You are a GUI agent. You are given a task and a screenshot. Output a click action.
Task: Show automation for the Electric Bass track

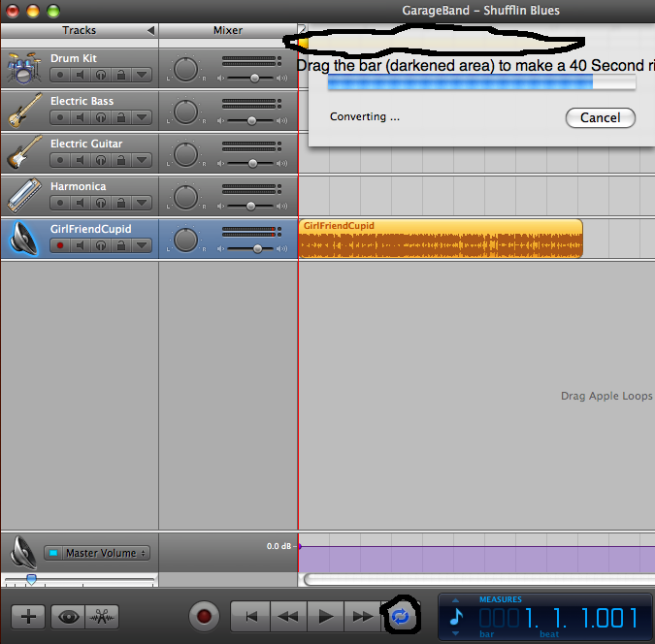[x=142, y=117]
